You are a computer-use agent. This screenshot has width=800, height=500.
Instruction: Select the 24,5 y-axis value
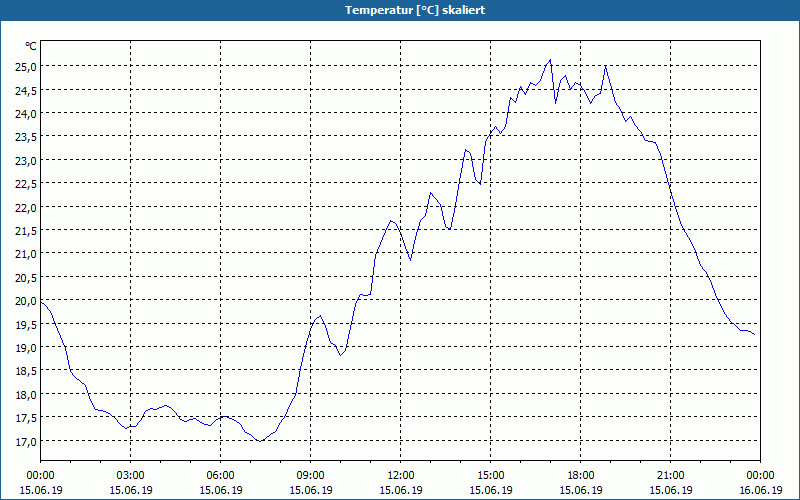26,90
